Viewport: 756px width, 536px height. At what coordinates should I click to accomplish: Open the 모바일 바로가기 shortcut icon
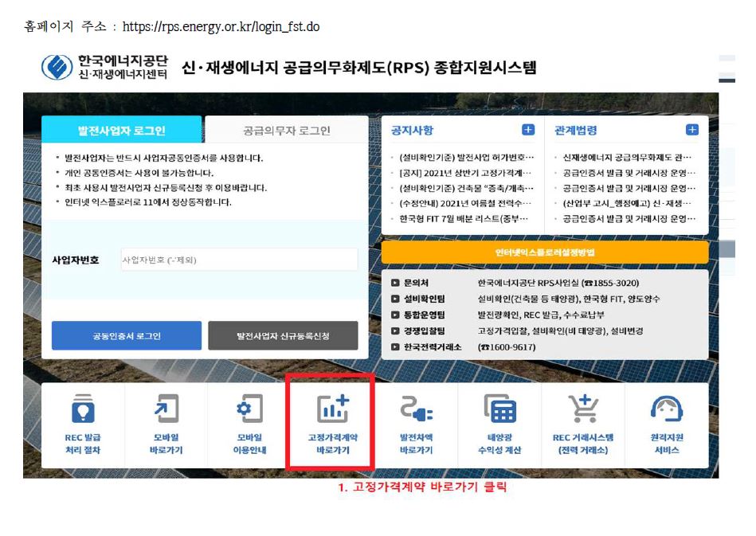[x=166, y=409]
